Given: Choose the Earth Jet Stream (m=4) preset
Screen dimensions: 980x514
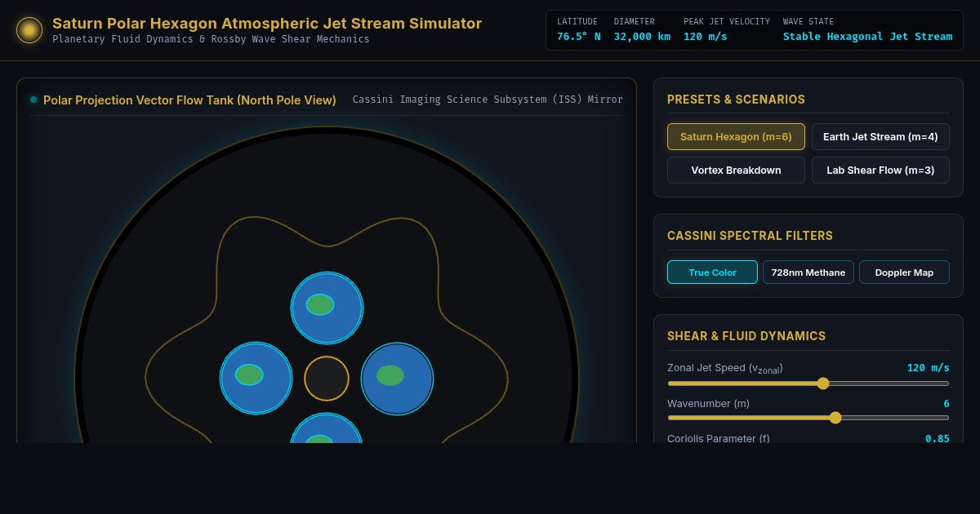Looking at the screenshot, I should pyautogui.click(x=880, y=137).
